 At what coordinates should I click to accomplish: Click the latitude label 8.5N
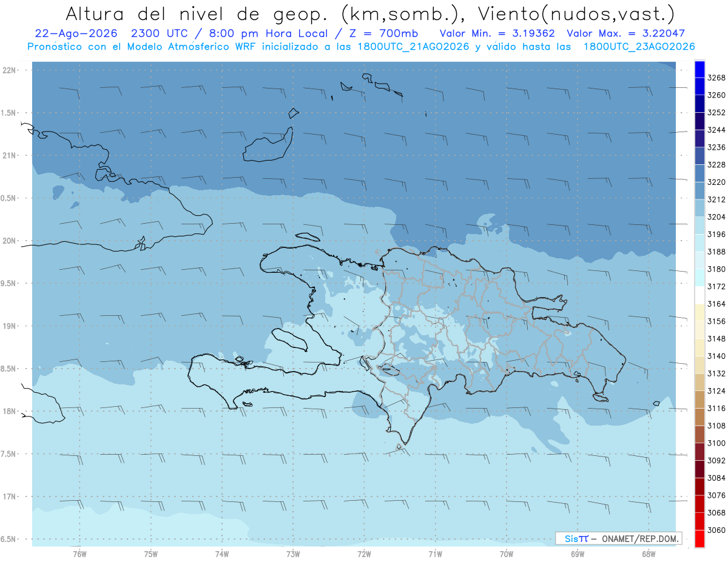8,369
